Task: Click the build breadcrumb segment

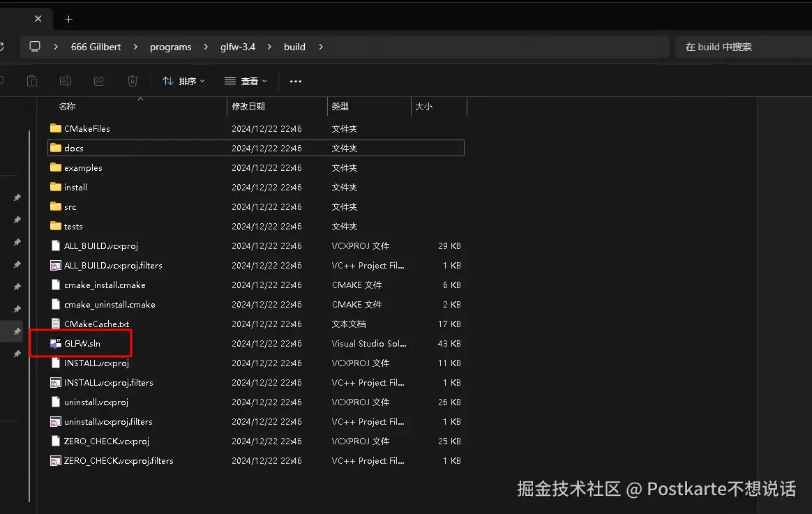Action: tap(294, 47)
